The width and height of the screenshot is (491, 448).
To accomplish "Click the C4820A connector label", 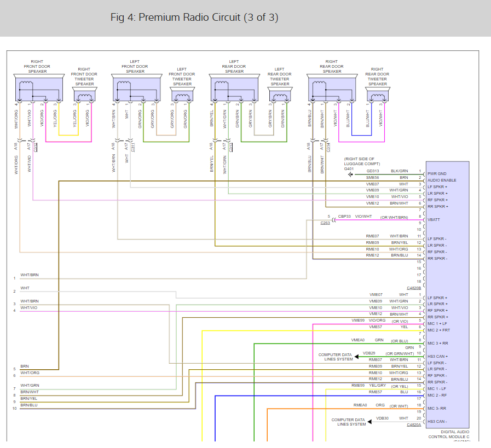I will pos(414,424).
